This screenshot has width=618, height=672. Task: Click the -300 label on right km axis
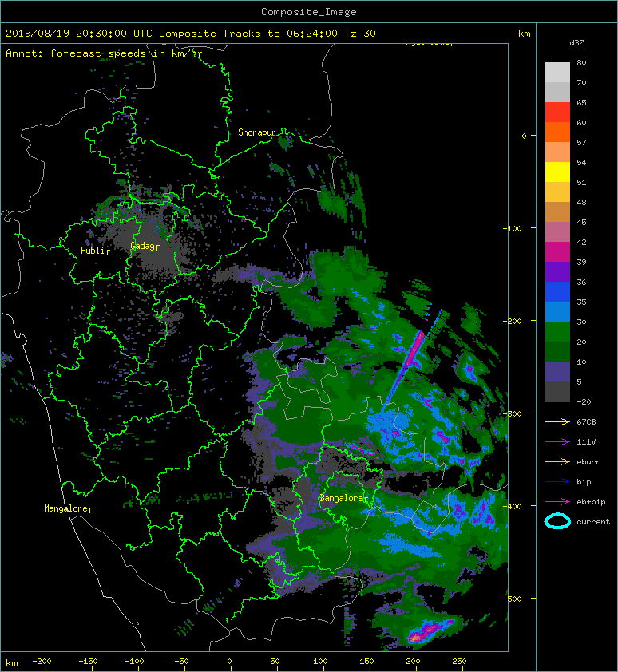pyautogui.click(x=512, y=413)
